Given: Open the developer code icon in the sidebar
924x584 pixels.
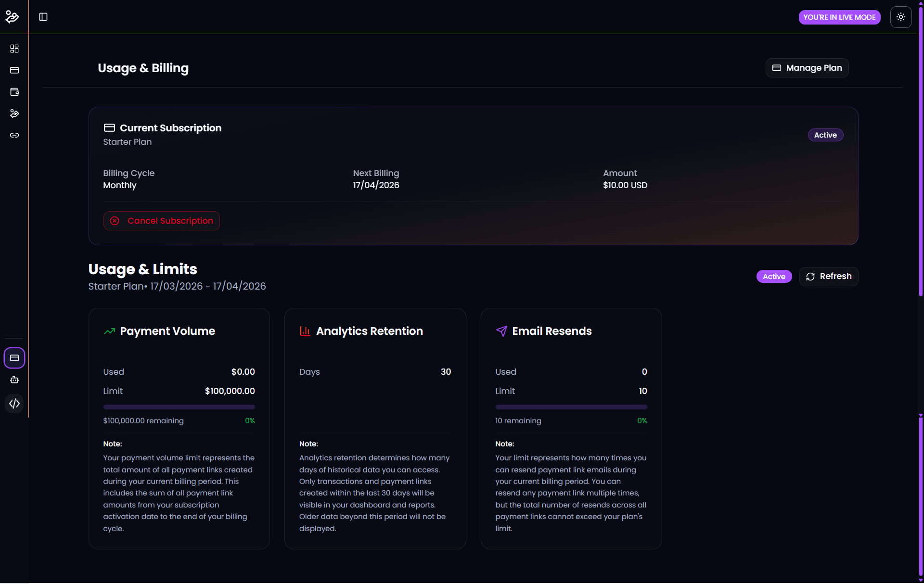Looking at the screenshot, I should pos(14,404).
